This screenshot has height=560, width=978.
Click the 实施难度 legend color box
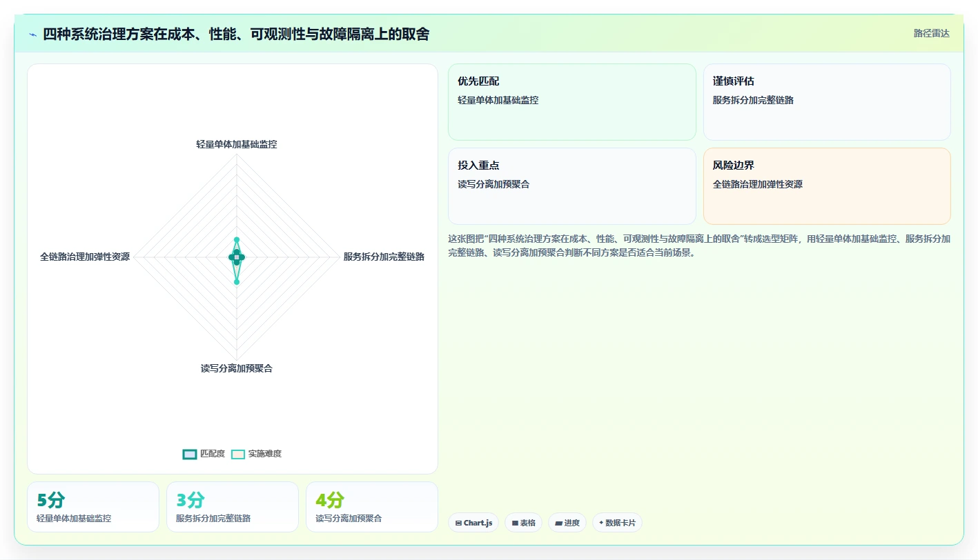(x=238, y=454)
